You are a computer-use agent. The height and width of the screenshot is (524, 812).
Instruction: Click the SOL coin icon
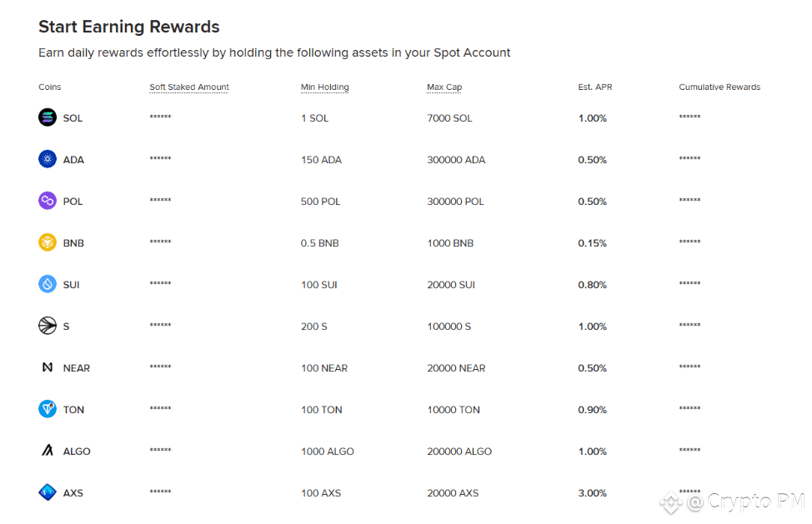click(x=48, y=117)
